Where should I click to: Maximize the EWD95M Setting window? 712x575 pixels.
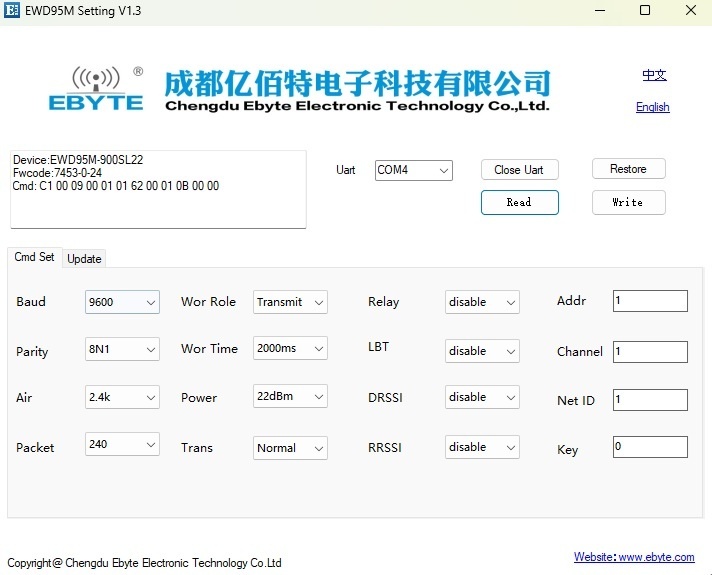click(x=645, y=10)
